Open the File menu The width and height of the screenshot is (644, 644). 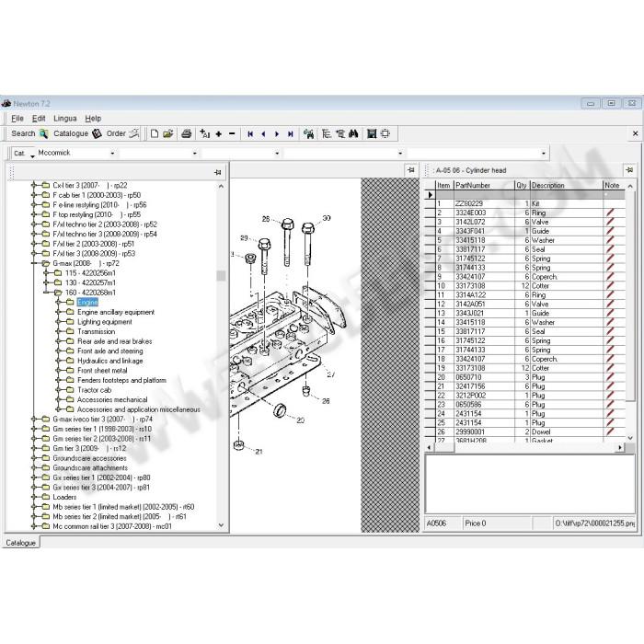[x=17, y=119]
